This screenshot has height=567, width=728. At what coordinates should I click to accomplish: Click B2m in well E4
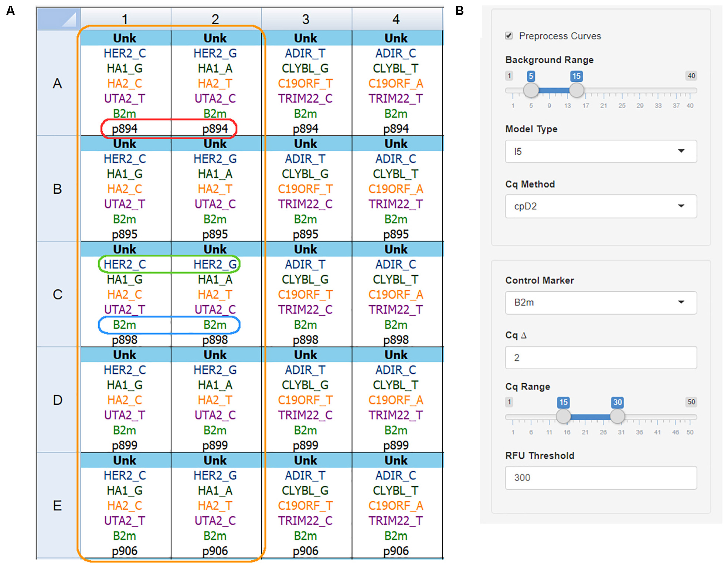pos(396,536)
